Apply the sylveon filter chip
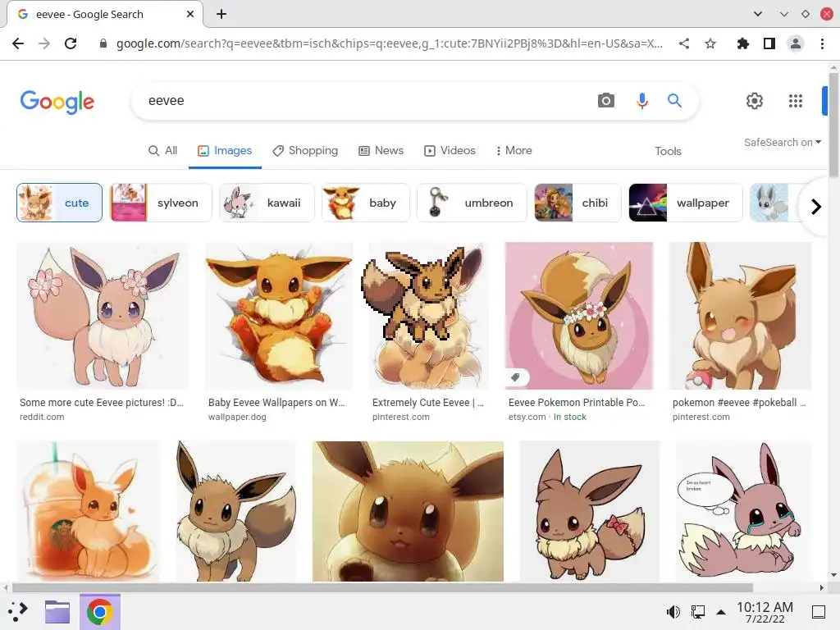 coord(161,203)
